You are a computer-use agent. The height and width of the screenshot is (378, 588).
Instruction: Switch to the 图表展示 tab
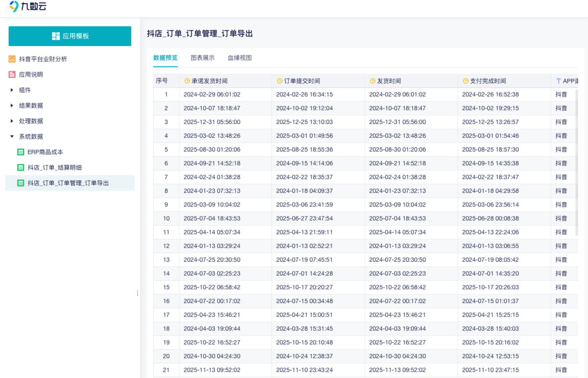[203, 58]
